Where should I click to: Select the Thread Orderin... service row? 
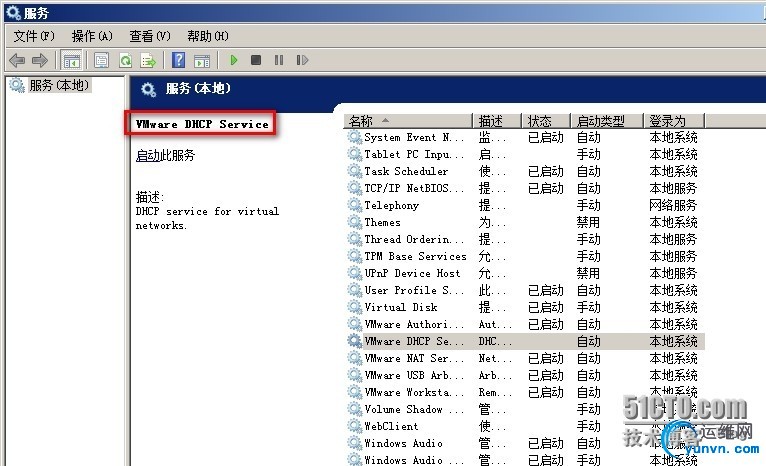(x=524, y=239)
